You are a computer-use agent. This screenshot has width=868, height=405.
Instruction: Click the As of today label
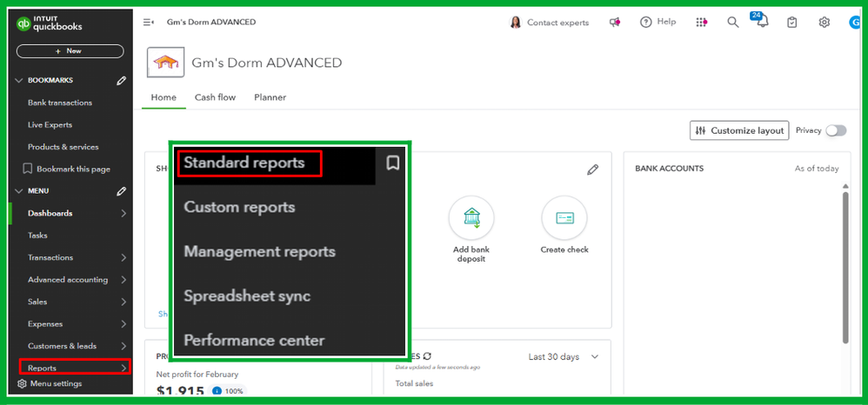click(x=817, y=169)
